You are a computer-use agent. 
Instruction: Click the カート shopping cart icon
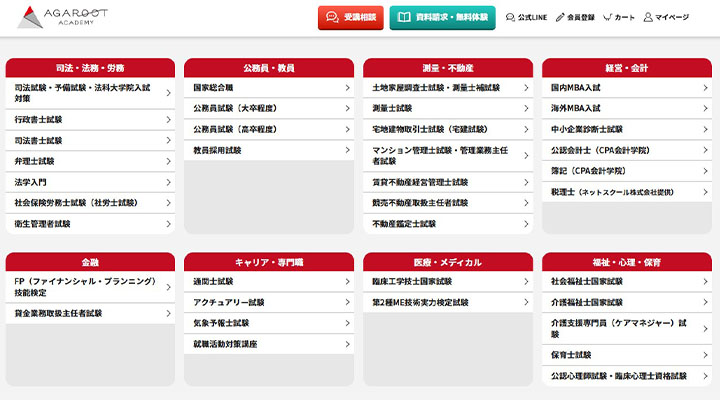[608, 17]
